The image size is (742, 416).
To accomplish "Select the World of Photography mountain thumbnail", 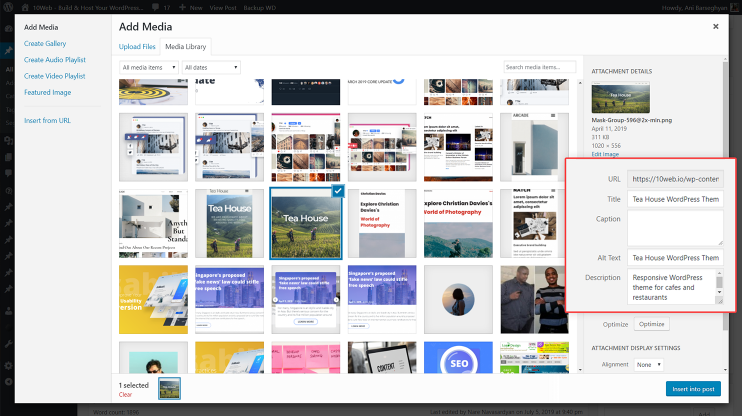I will tap(458, 223).
